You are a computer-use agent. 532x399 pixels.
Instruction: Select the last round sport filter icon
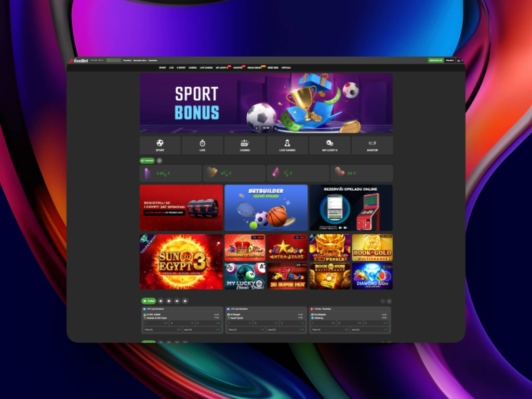point(185,301)
